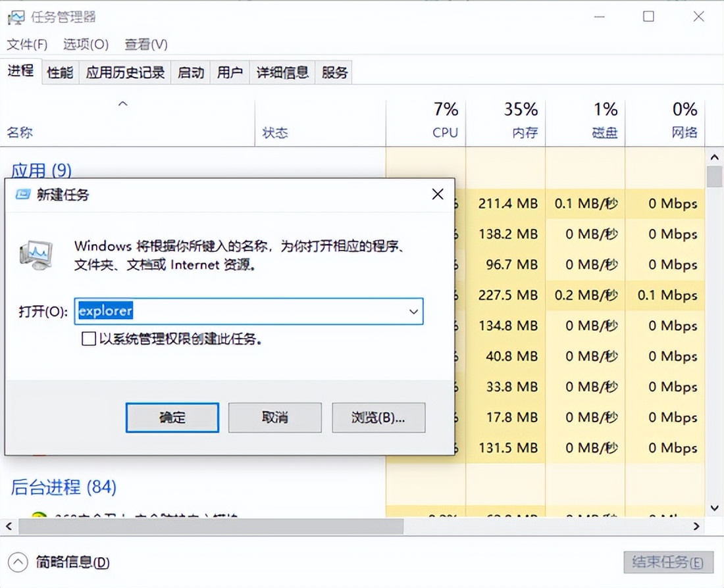Click 简略信息(D) link
The image size is (724, 588).
click(72, 562)
